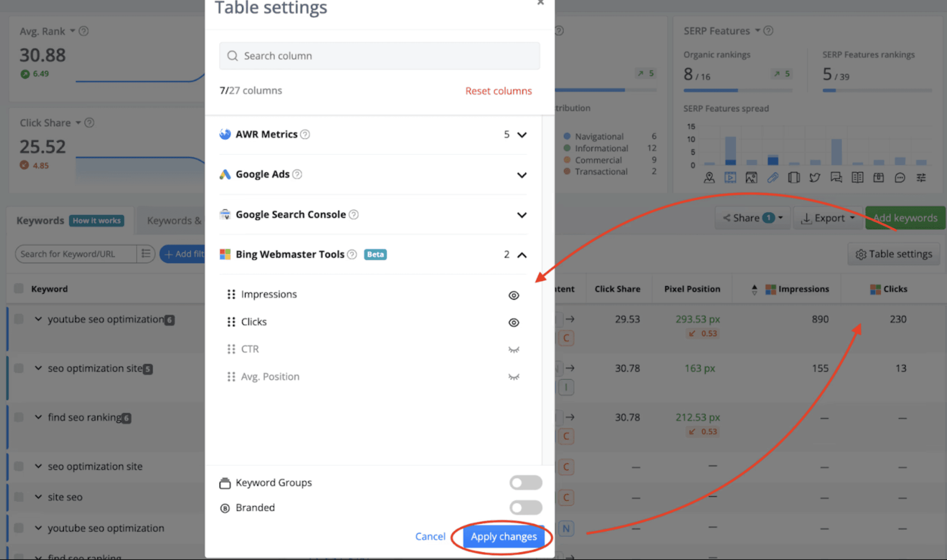Click the AWR Metrics logo icon
Image resolution: width=947 pixels, height=560 pixels.
tap(225, 134)
